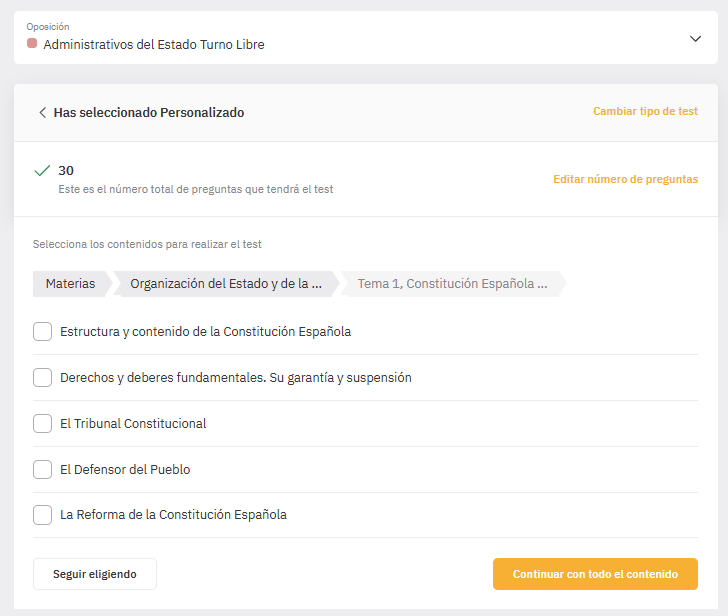Click Editar número de preguntas link
The height and width of the screenshot is (616, 728).
coord(625,179)
